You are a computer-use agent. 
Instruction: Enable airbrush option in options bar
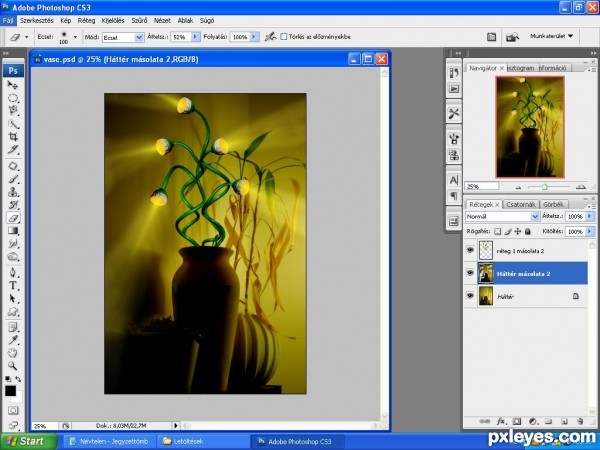pos(271,37)
